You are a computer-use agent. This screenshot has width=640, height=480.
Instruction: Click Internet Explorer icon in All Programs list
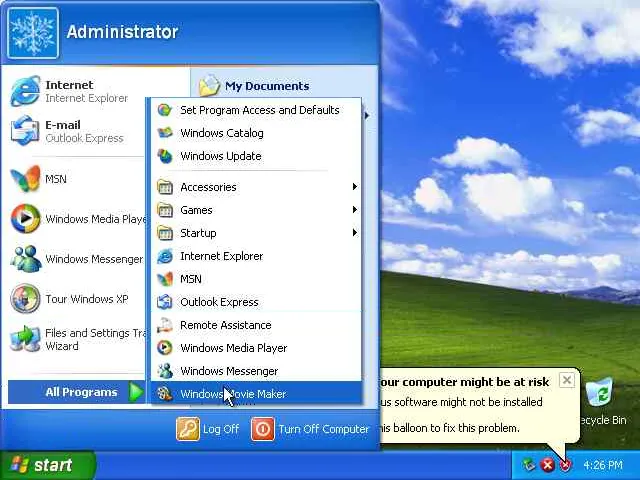click(164, 256)
